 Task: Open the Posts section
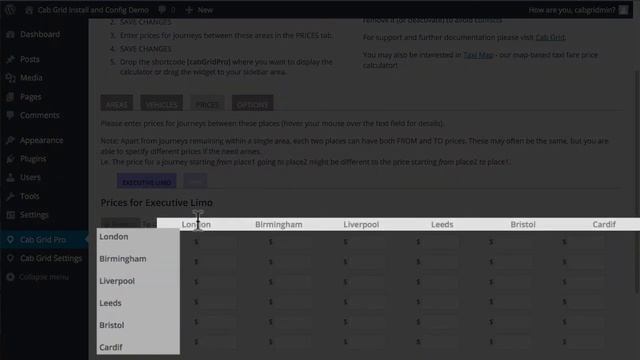30,59
